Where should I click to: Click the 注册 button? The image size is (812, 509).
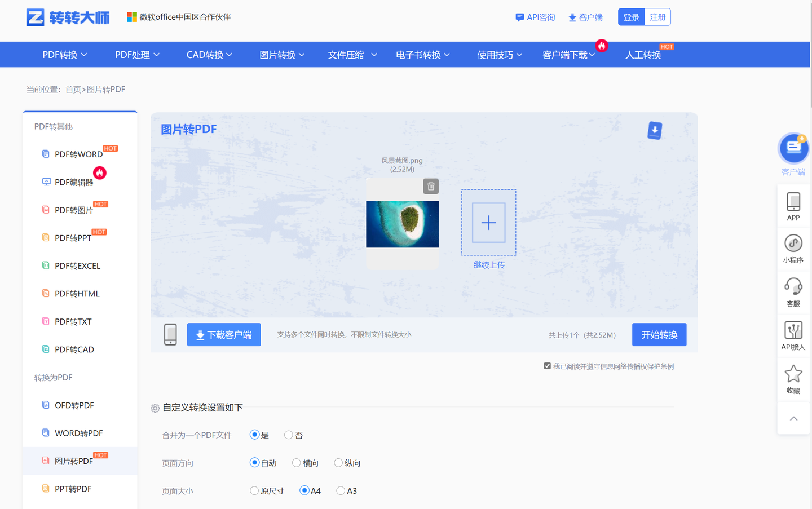click(x=657, y=17)
